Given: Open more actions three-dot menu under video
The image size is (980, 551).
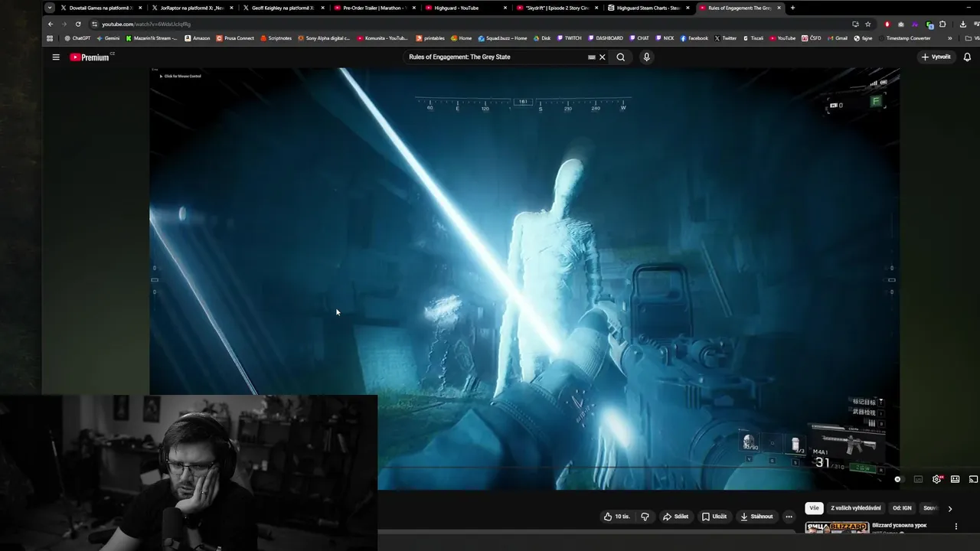Looking at the screenshot, I should (x=789, y=517).
